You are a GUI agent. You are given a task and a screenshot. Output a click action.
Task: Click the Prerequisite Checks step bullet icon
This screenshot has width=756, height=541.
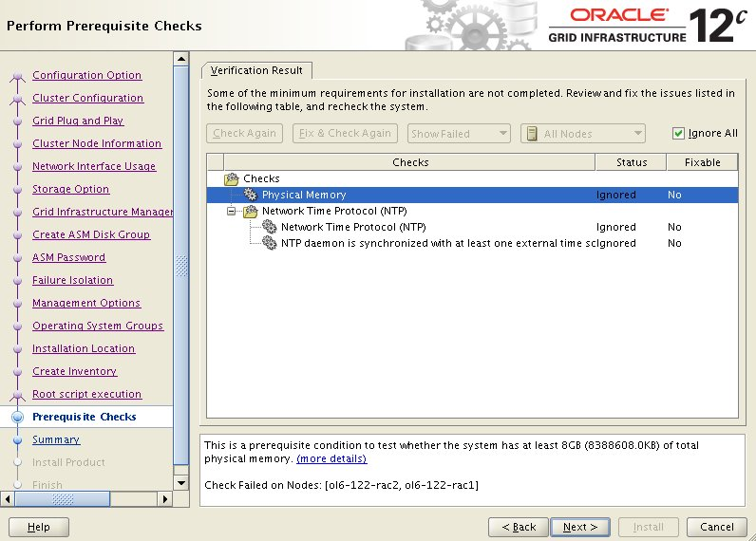(x=17, y=417)
